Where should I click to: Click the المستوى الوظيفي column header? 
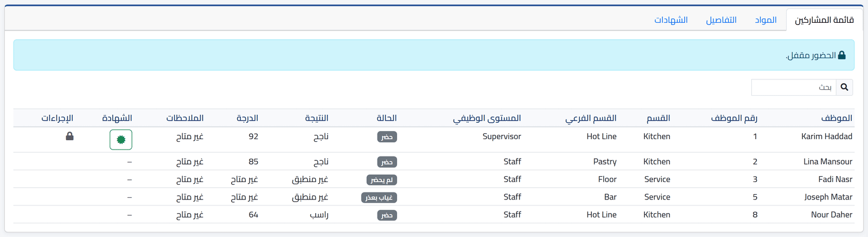[487, 118]
